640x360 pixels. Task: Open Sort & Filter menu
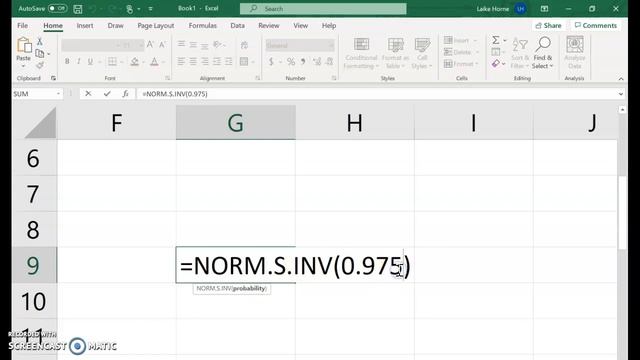point(520,53)
